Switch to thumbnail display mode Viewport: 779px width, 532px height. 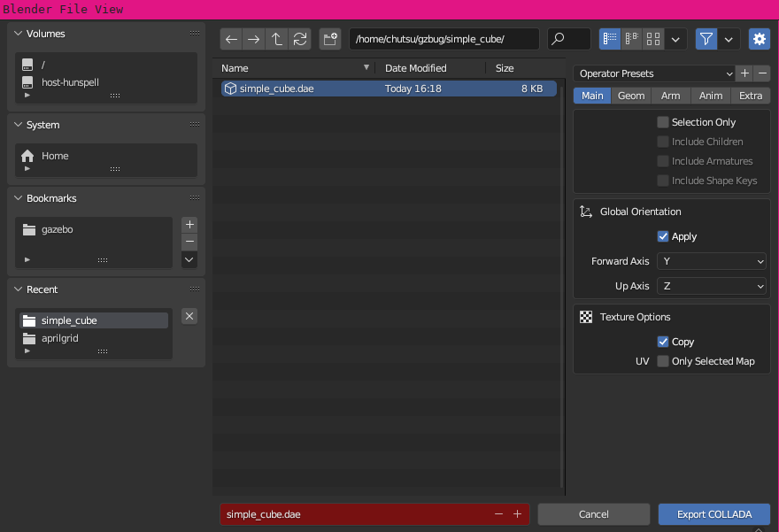(652, 39)
